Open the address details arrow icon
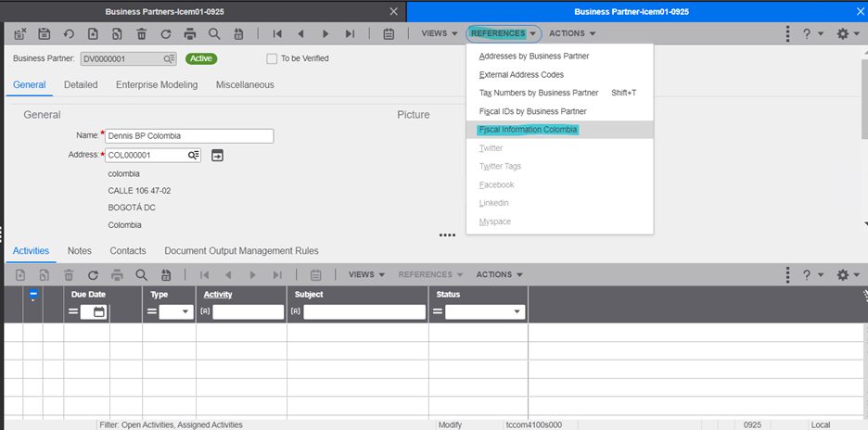868x430 pixels. click(x=218, y=155)
